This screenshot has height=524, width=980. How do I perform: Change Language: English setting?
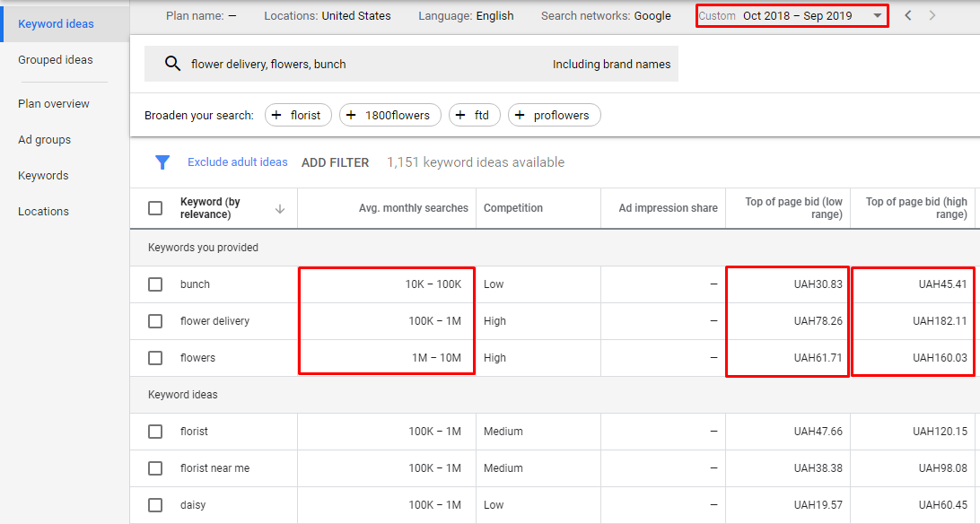coord(467,15)
